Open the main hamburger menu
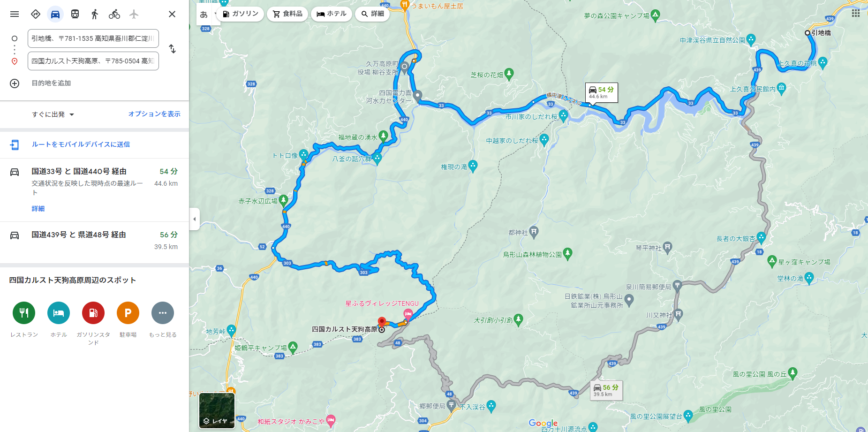The width and height of the screenshot is (868, 432). click(15, 14)
